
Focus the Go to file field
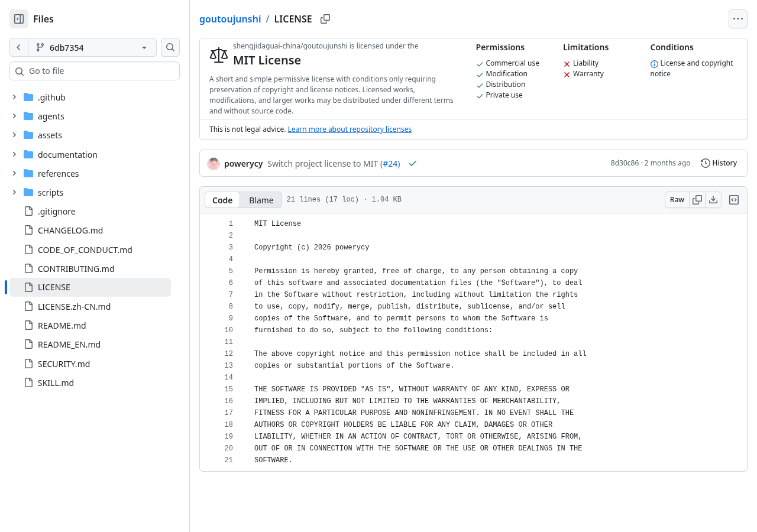click(95, 71)
